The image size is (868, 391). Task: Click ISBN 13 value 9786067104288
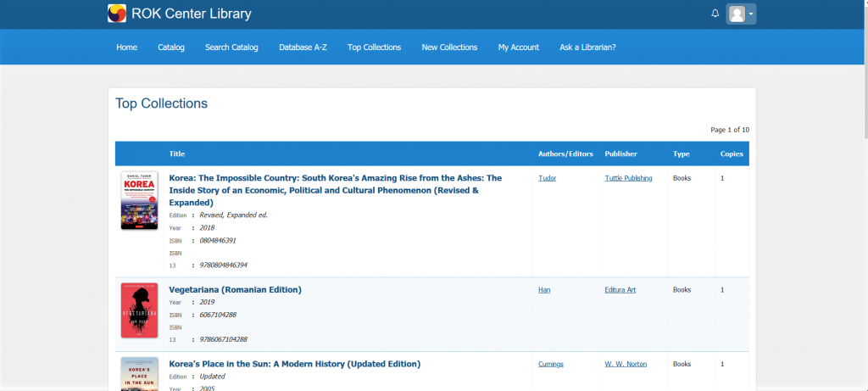click(223, 339)
